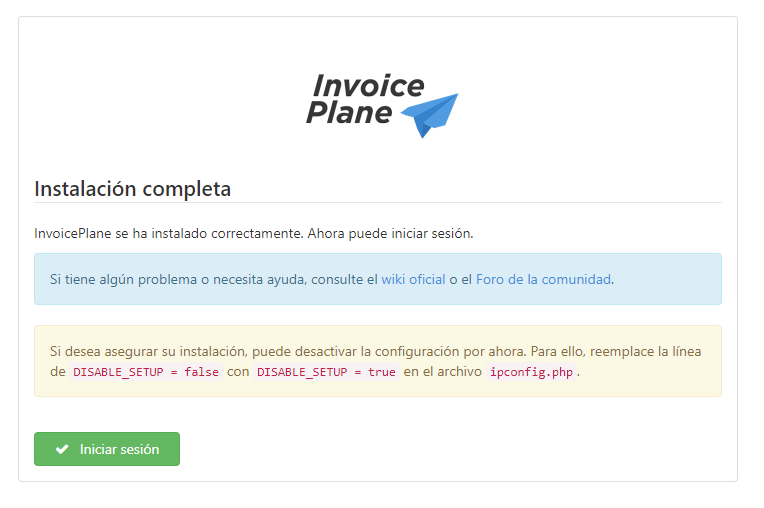Image resolution: width=764 pixels, height=508 pixels.
Task: Click the DISABLE_SETUP = false code text
Action: coord(146,372)
